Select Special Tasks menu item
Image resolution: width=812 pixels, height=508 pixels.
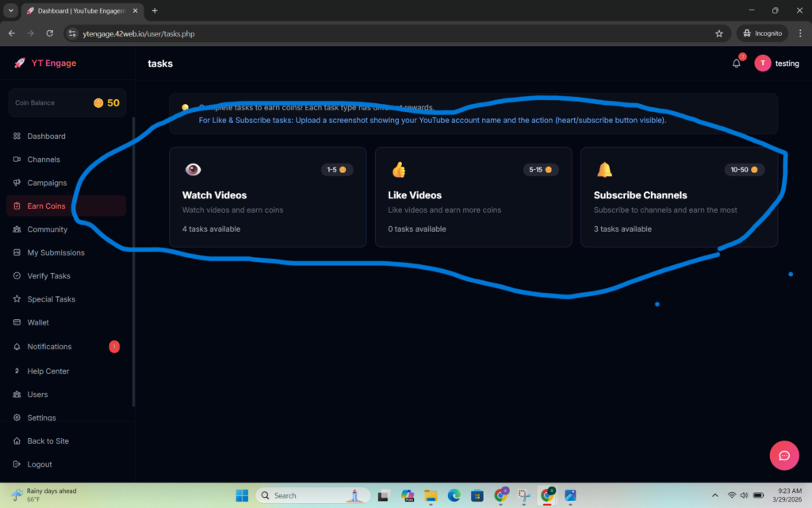point(51,299)
